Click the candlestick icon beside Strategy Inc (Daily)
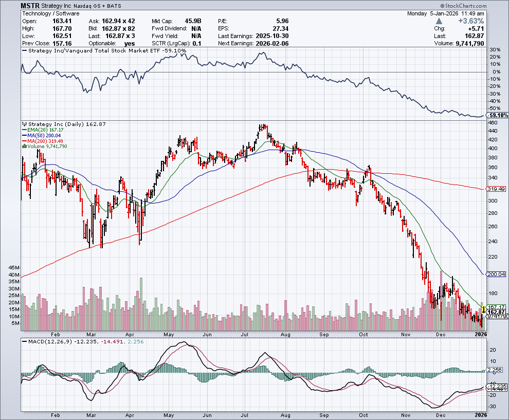The height and width of the screenshot is (420, 509). coord(24,124)
